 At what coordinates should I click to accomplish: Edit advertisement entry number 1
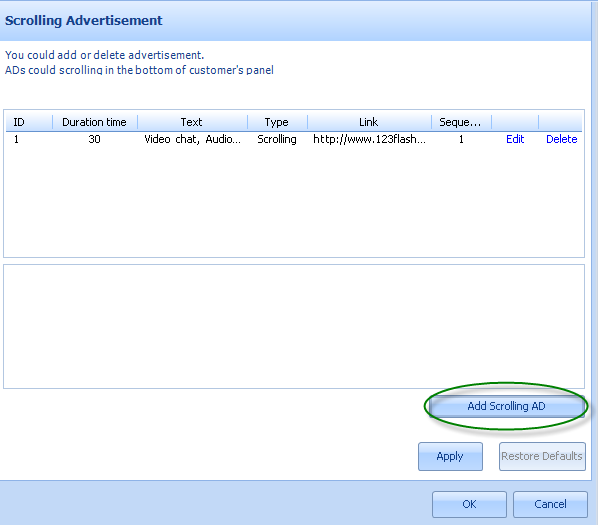[515, 139]
